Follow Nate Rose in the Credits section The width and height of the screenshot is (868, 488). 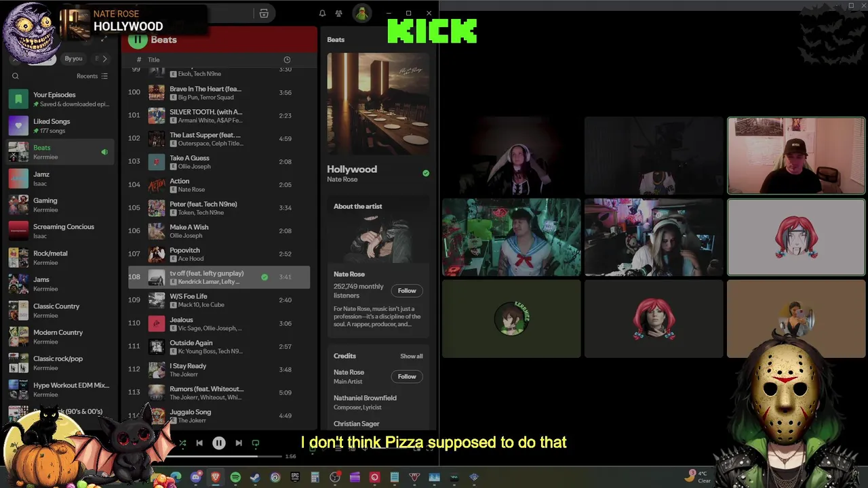pos(407,377)
